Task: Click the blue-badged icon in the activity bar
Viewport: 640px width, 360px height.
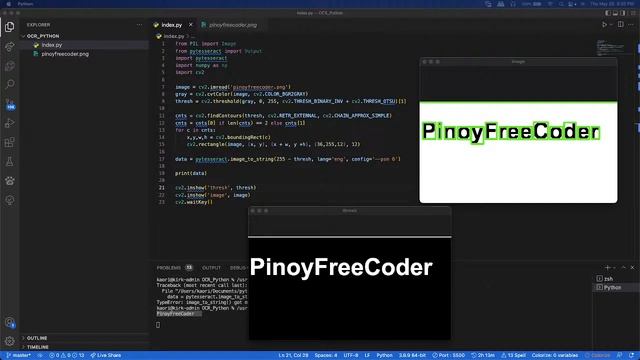Action: [10, 104]
